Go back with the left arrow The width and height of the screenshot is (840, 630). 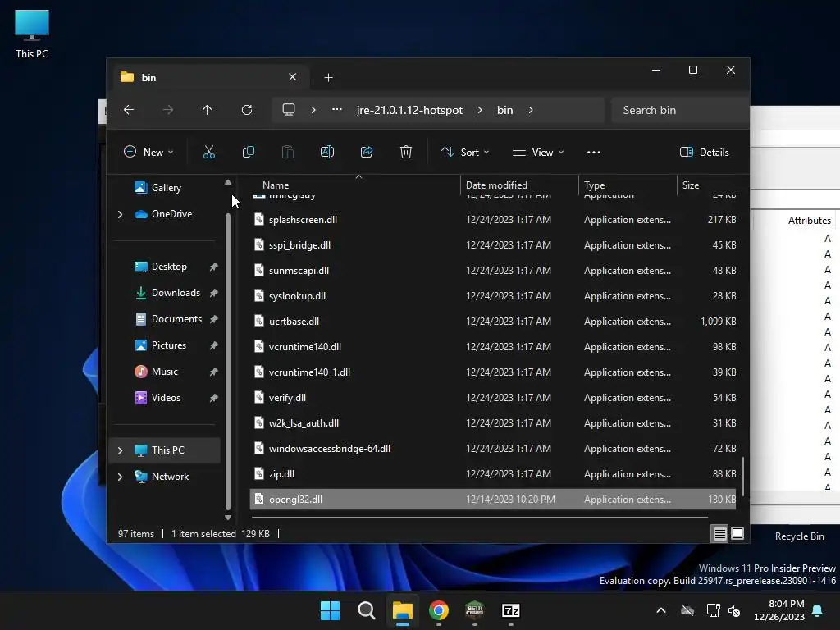[129, 110]
